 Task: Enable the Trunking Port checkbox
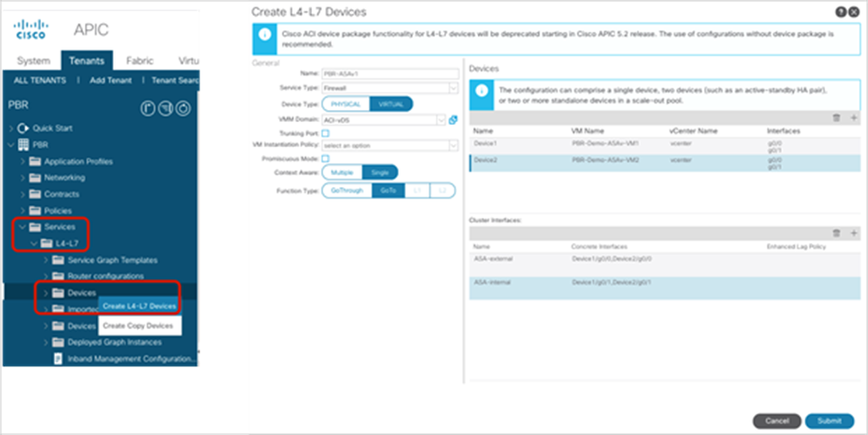326,133
